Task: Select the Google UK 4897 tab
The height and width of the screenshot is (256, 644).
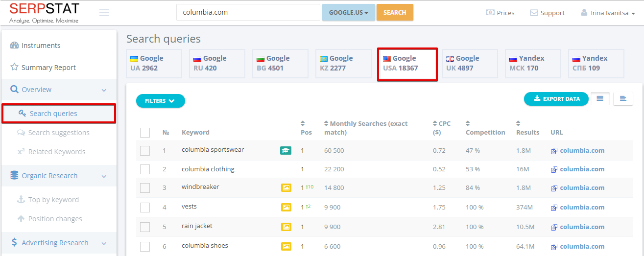Action: (x=470, y=63)
